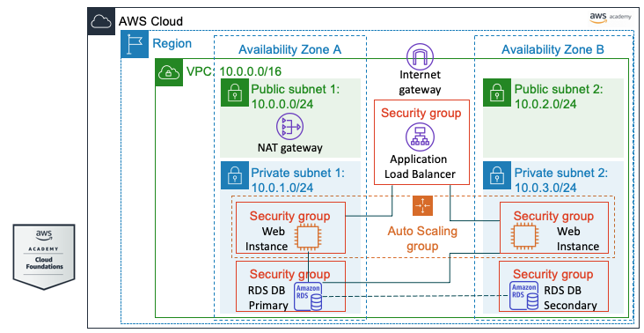Click the RDS DB Secondary icon
Screen dimensions: 644x333
[524, 296]
